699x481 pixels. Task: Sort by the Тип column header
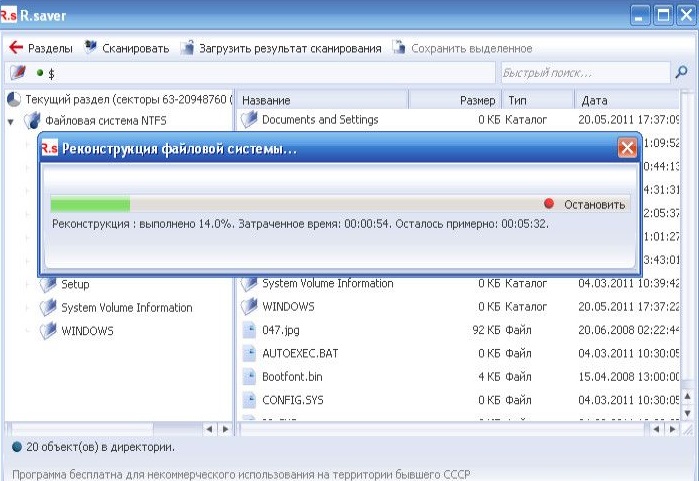pos(538,100)
